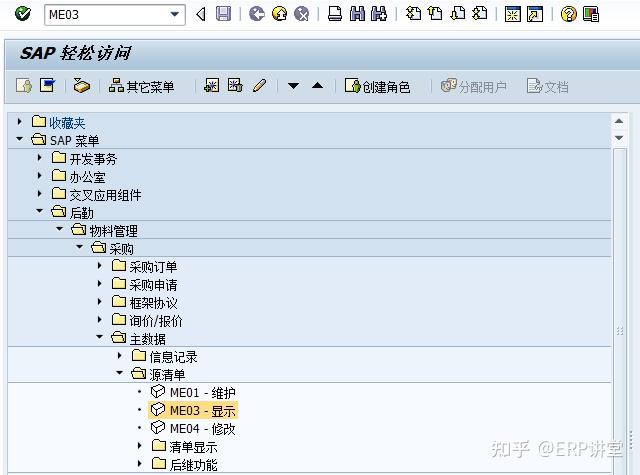
Task: Click the Find binoculars icon
Action: [x=358, y=14]
